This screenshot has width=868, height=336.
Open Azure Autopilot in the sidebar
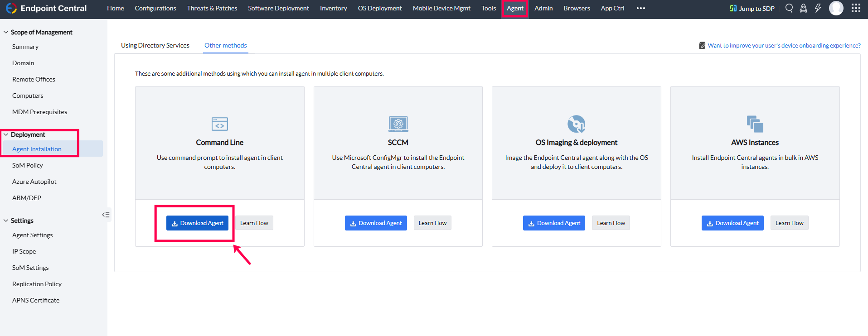coord(34,182)
